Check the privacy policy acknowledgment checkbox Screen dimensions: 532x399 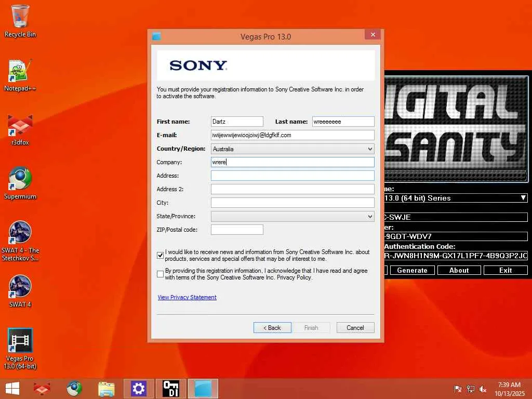(160, 274)
